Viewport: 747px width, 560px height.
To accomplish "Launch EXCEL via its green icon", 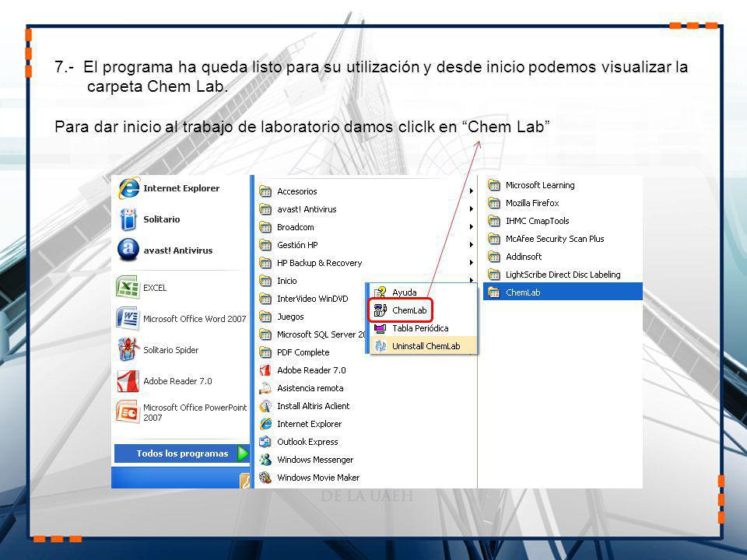I will (x=128, y=287).
